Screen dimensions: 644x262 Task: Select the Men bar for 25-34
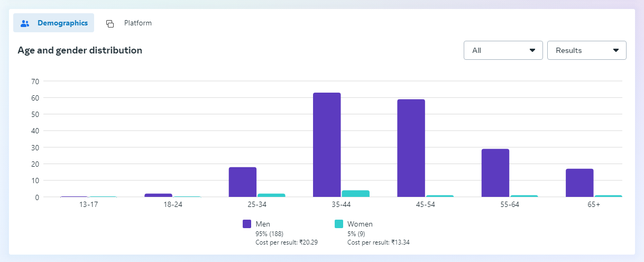coord(243,182)
